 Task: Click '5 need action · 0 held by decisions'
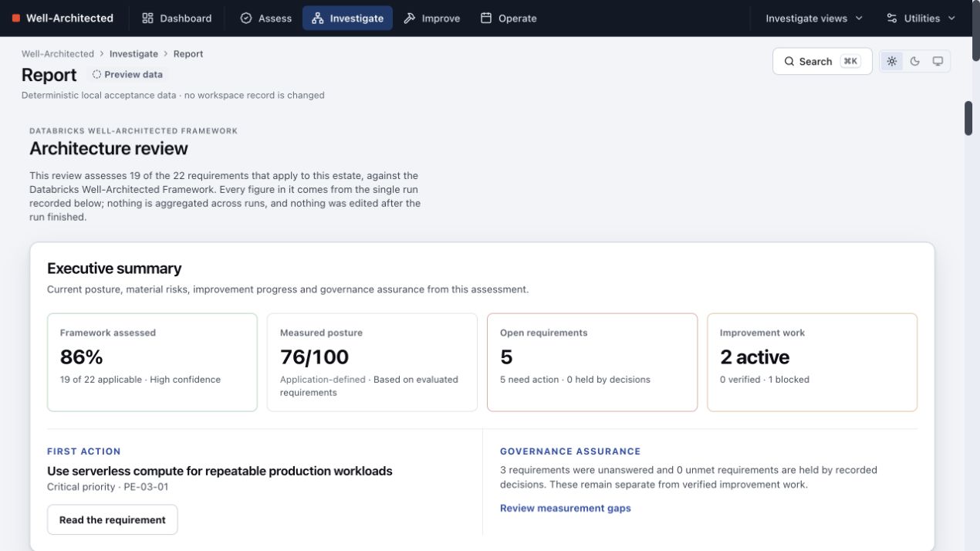(575, 380)
